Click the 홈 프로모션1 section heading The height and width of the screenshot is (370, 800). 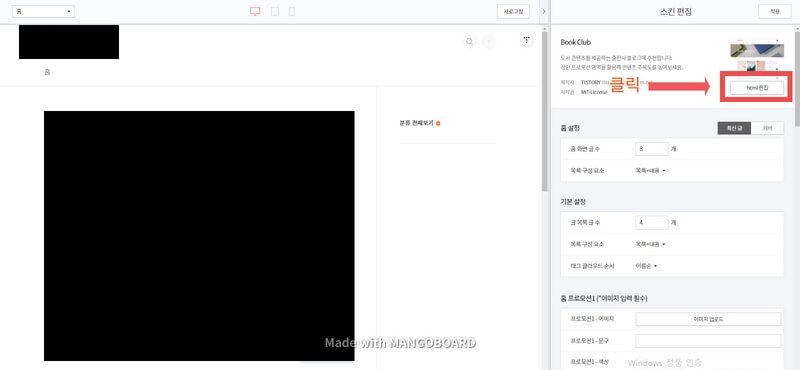(604, 298)
